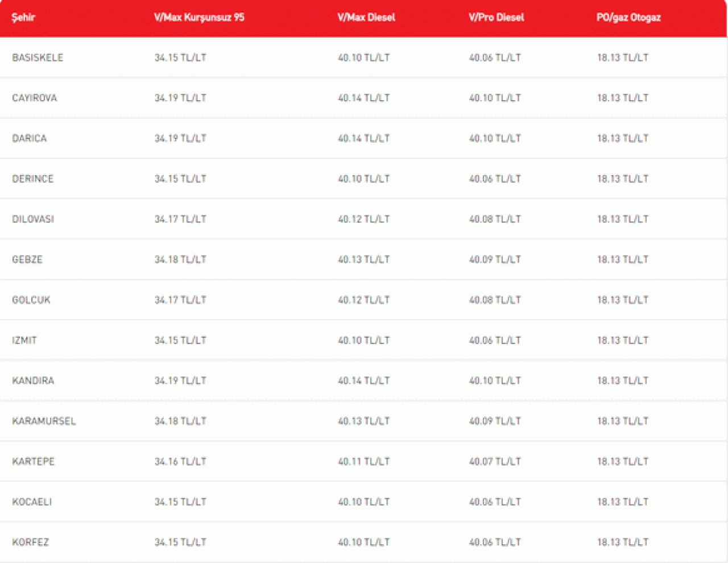Viewport: 728px width, 563px height.
Task: Click the V/Max Kurşunsuz 95 header
Action: pyautogui.click(x=199, y=18)
